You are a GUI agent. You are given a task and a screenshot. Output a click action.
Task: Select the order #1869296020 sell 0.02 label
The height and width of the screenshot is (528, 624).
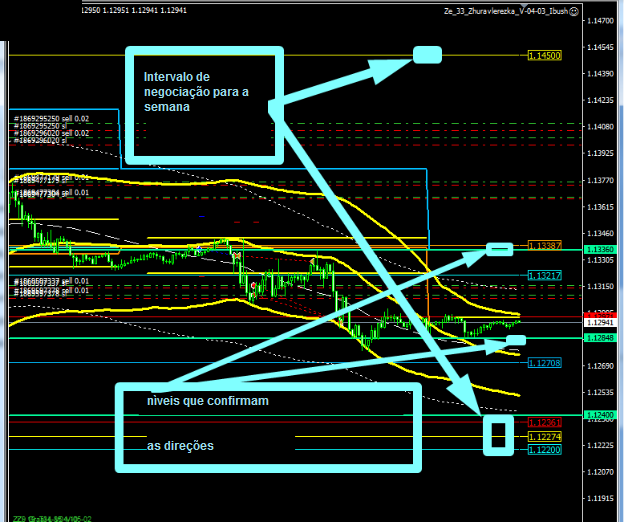[x=52, y=133]
